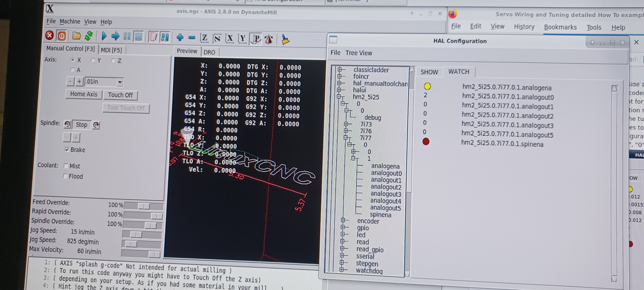644x290 pixels.
Task: Adjust Feed Override slider
Action: tap(144, 206)
